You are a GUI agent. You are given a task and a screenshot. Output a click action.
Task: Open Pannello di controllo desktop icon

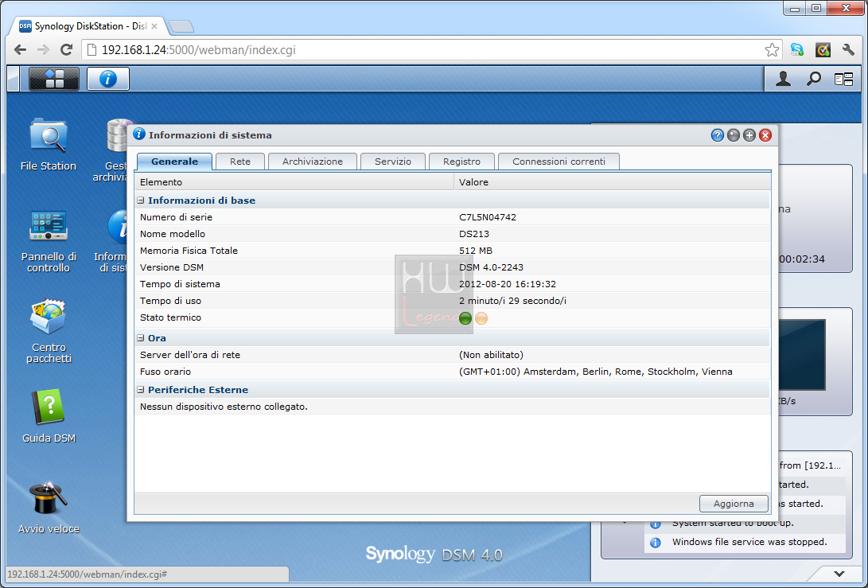pos(49,241)
